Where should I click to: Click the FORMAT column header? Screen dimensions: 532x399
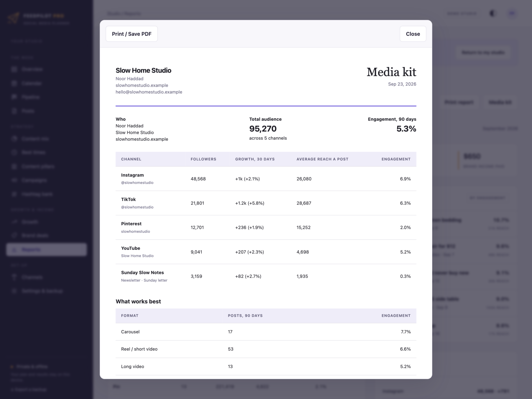(130, 316)
